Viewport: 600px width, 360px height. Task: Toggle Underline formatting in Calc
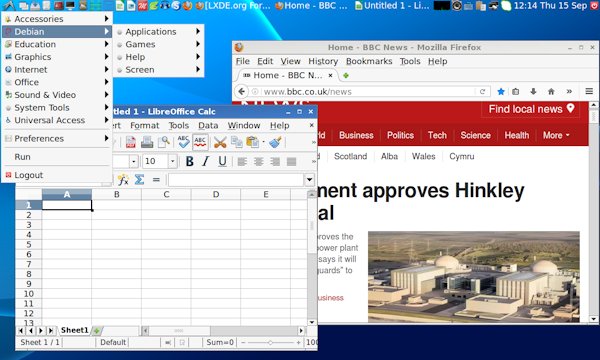click(x=222, y=161)
